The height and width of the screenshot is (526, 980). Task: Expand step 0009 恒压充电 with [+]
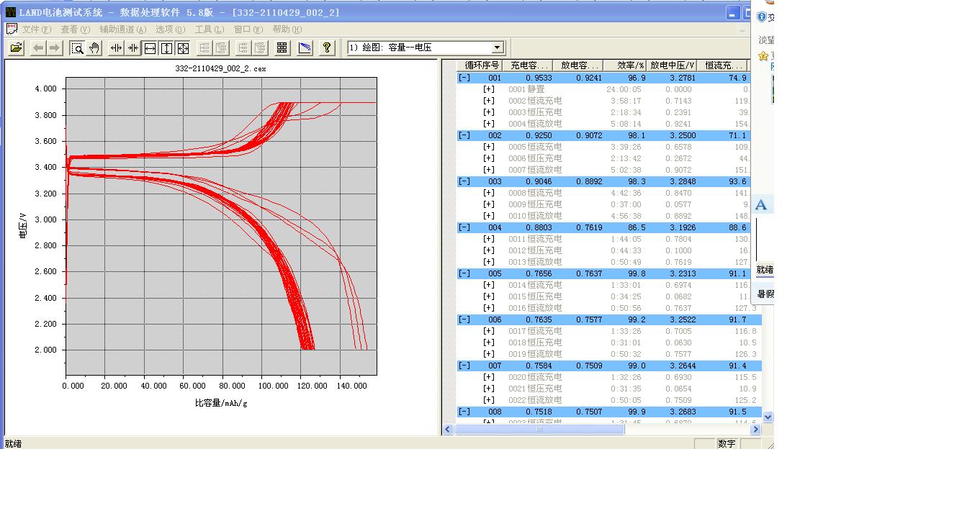coord(489,204)
